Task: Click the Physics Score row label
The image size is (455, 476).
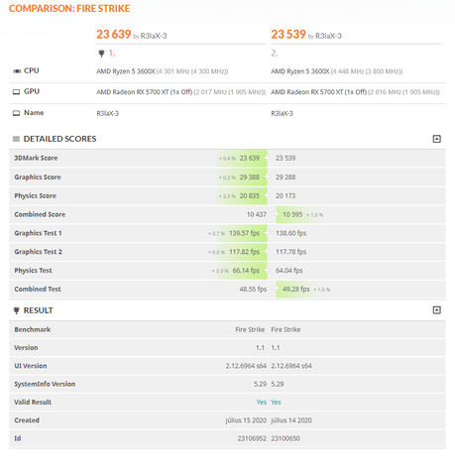Action: (35, 196)
